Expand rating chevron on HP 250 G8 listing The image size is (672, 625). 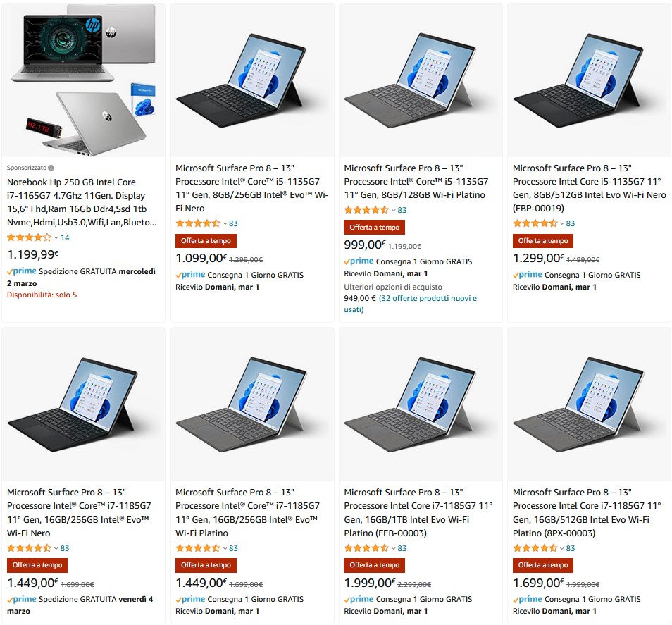pos(56,238)
